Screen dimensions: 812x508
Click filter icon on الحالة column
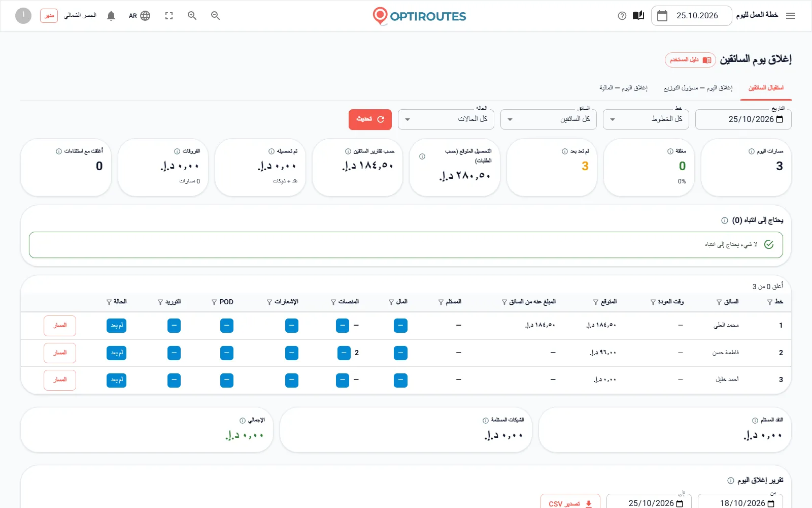(109, 302)
